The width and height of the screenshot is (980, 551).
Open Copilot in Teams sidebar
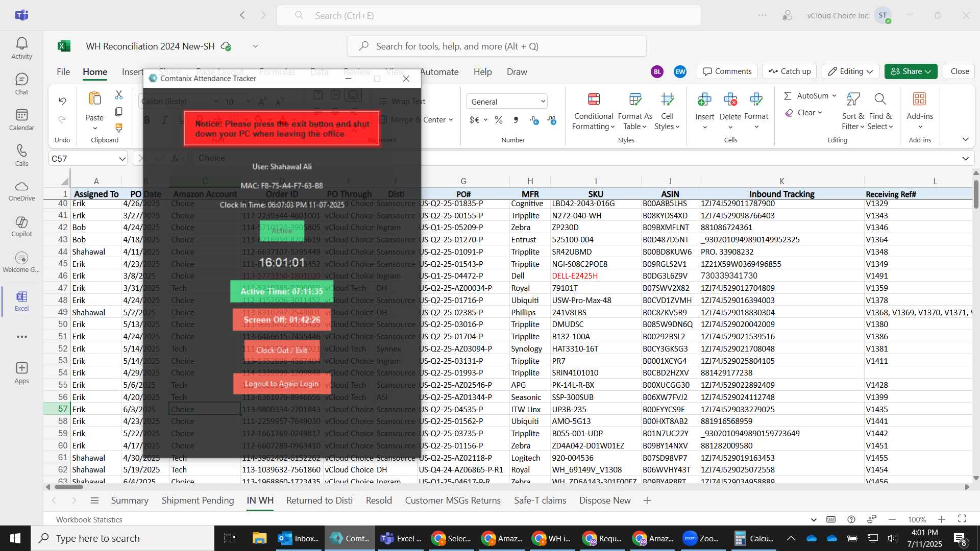(x=21, y=227)
